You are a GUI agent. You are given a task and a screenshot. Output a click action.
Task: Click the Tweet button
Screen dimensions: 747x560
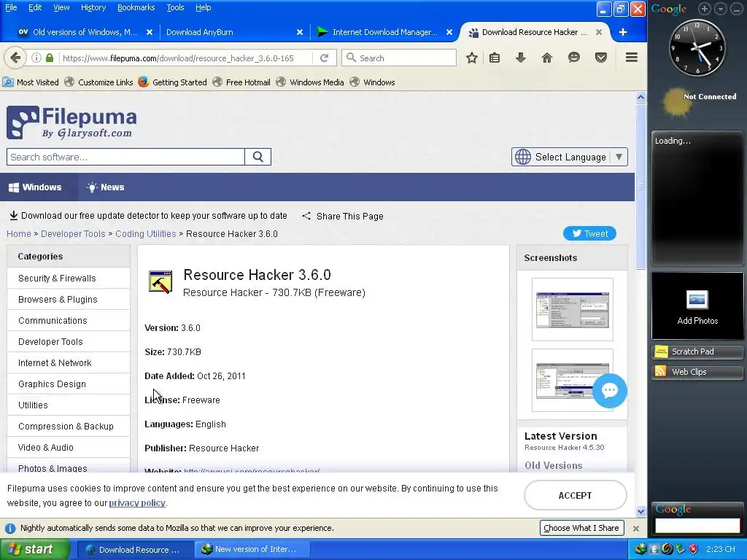coord(589,234)
